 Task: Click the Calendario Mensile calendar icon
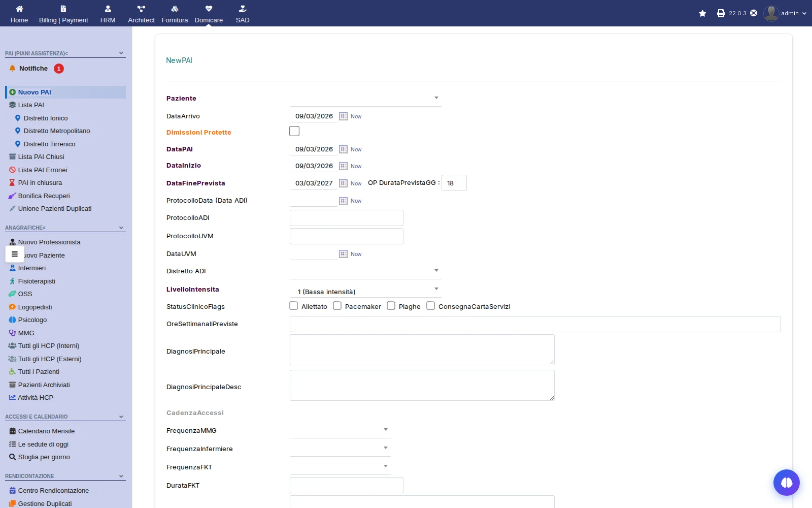(12, 431)
